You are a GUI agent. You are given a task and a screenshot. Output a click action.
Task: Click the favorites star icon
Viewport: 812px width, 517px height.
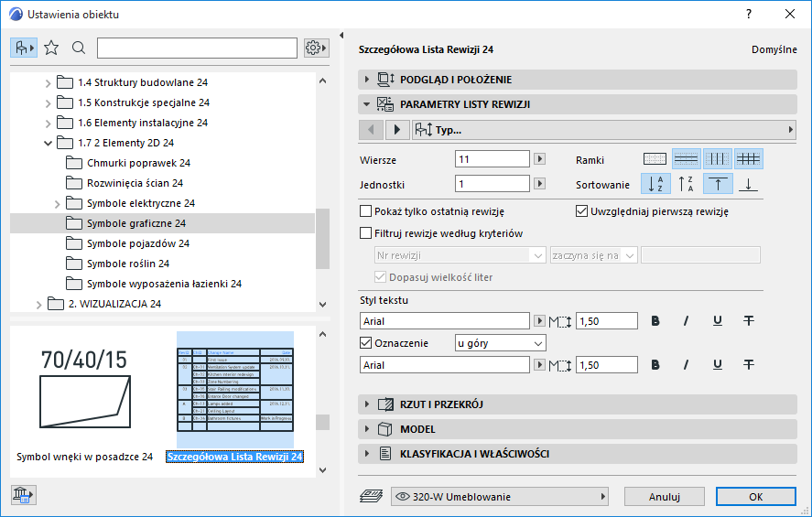tap(51, 48)
